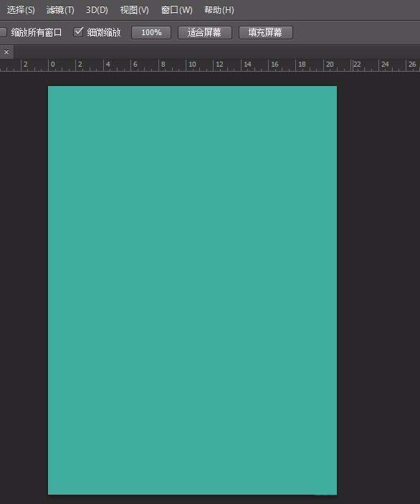
Task: Click the teal canvas area
Action: [x=193, y=290]
